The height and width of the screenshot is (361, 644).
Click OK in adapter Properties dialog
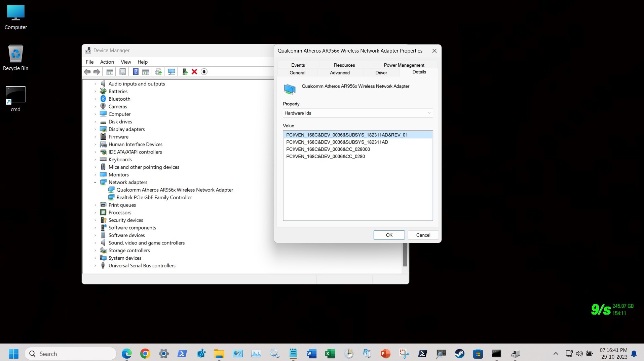[x=389, y=235]
